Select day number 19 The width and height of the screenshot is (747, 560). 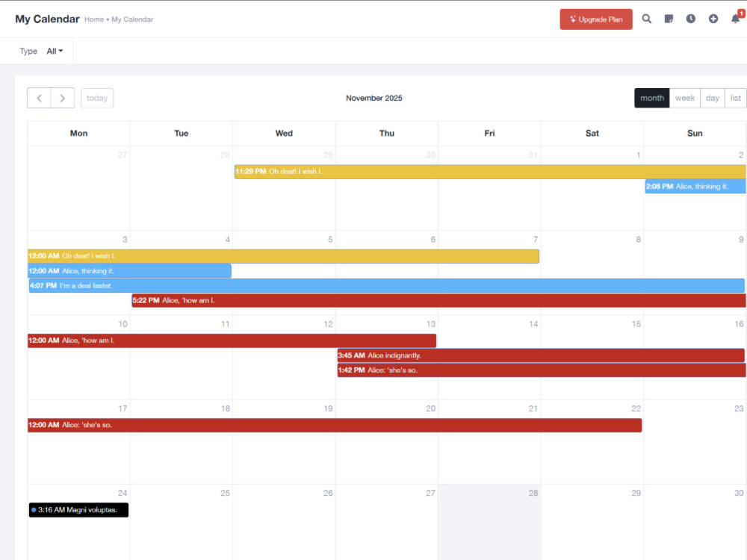click(x=328, y=408)
